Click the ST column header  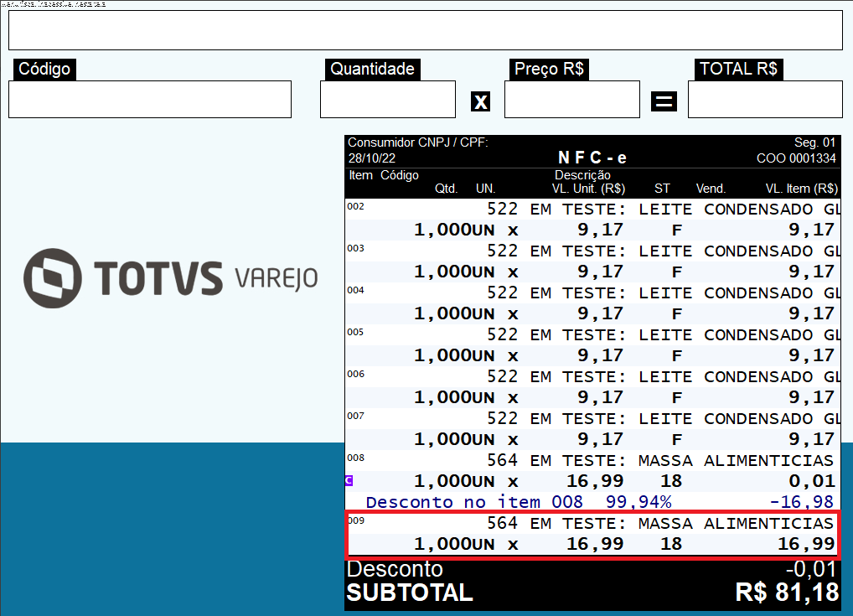[x=662, y=189]
